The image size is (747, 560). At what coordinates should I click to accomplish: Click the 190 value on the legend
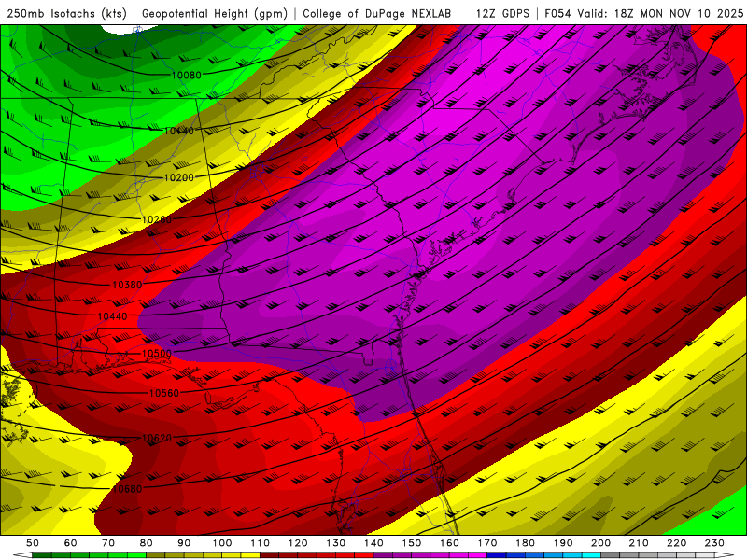pos(563,543)
